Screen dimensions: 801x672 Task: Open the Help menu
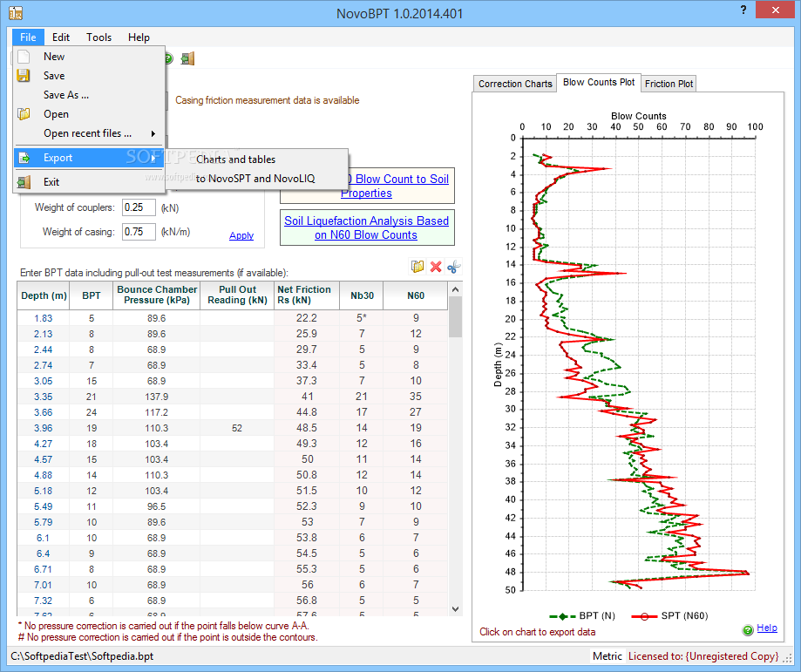tap(139, 37)
